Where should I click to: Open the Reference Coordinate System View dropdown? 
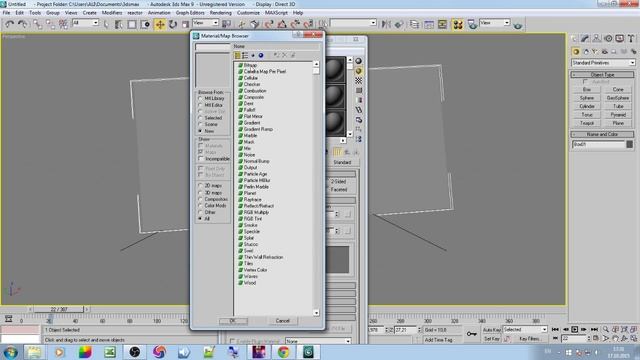205,23
